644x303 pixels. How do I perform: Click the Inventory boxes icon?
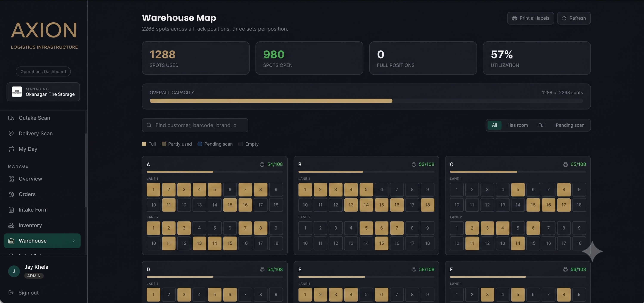(11, 225)
